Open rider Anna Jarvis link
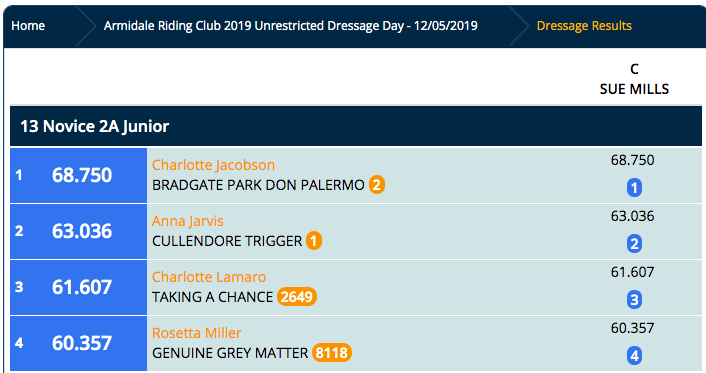The height and width of the screenshot is (373, 706). click(187, 221)
